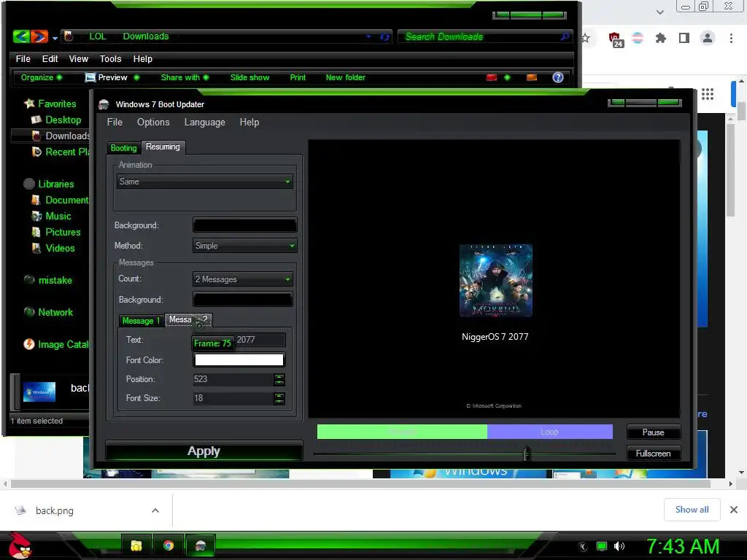Click Show all downloads button
This screenshot has width=747, height=560.
pos(692,510)
